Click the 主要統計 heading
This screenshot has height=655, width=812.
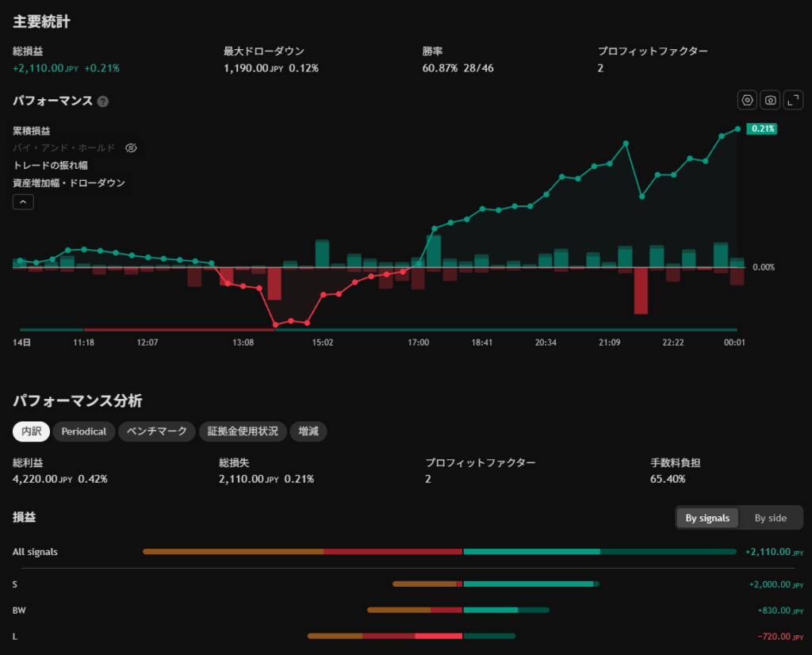point(41,21)
